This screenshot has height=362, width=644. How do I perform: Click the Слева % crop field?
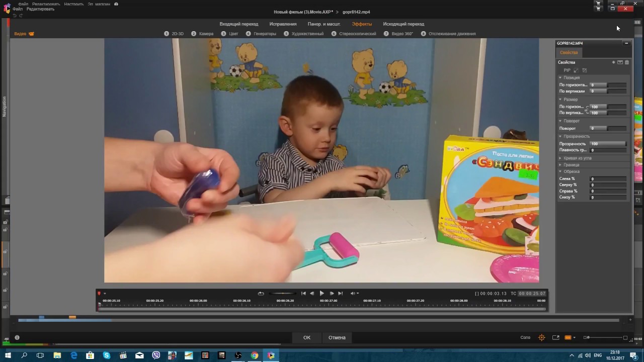(x=608, y=178)
